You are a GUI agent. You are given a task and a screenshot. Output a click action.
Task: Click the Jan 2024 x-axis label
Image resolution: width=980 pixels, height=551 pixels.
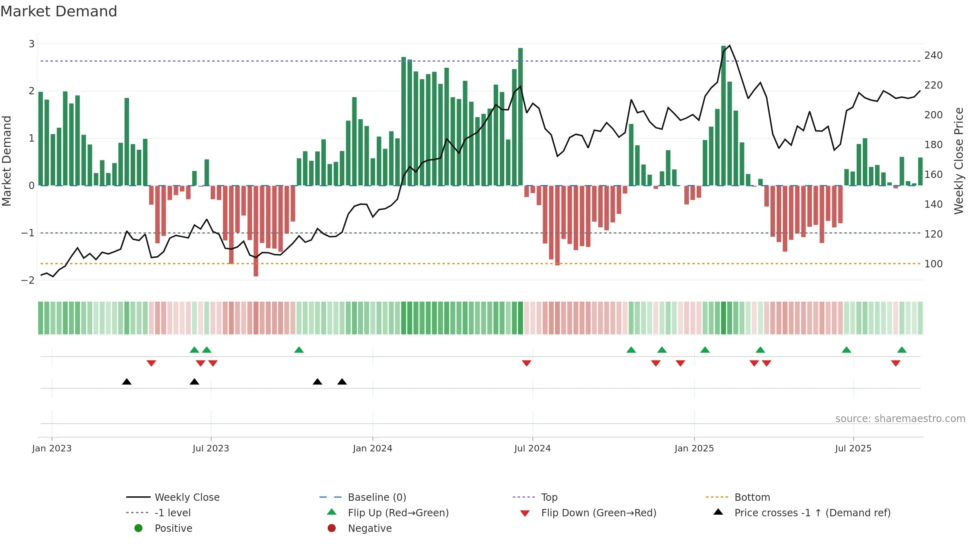tap(372, 448)
